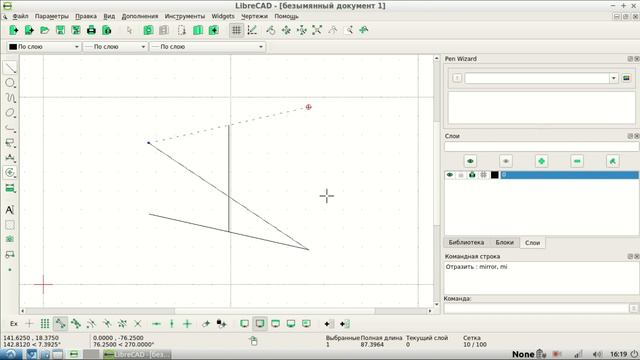The height and width of the screenshot is (360, 640).
Task: Click the layer filter text field under Слои
Action: 541,147
